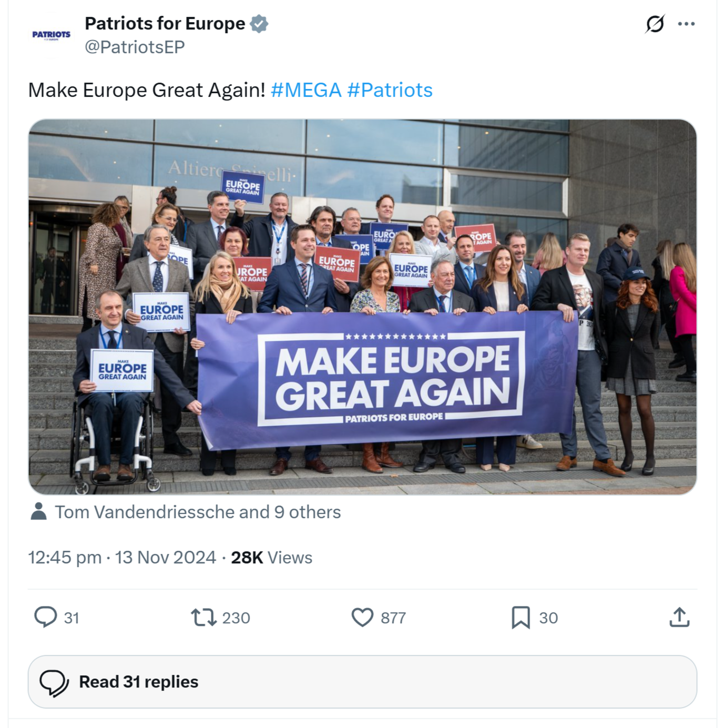Click the tagged people person icon
This screenshot has height=728, width=724.
[x=38, y=511]
